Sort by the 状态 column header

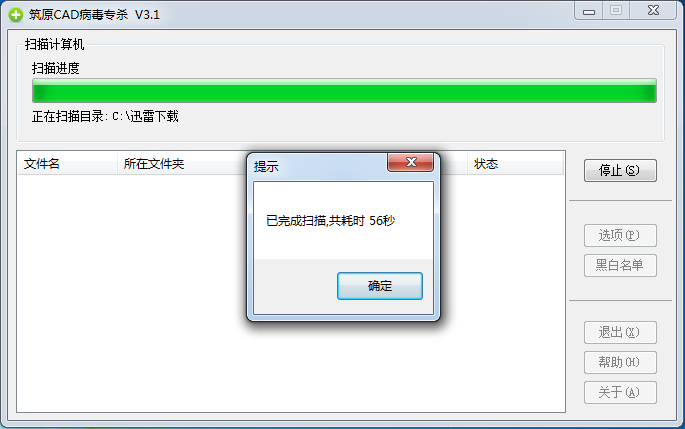point(515,164)
